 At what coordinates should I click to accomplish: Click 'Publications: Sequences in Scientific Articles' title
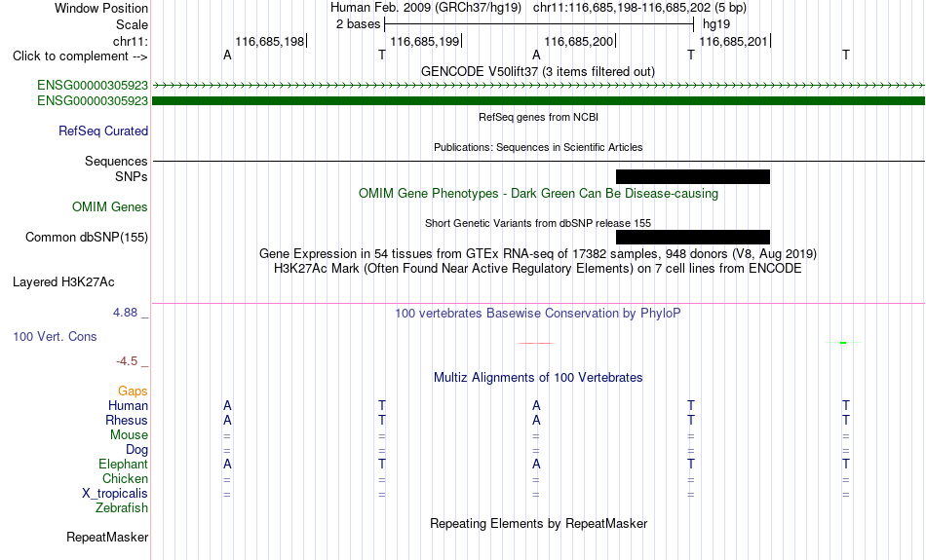[538, 147]
